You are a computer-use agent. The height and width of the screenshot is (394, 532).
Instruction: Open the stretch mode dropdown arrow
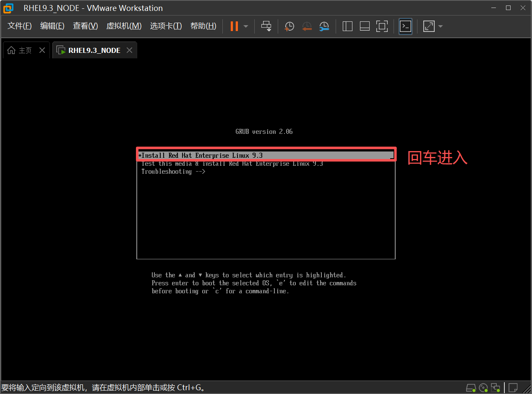click(x=440, y=26)
